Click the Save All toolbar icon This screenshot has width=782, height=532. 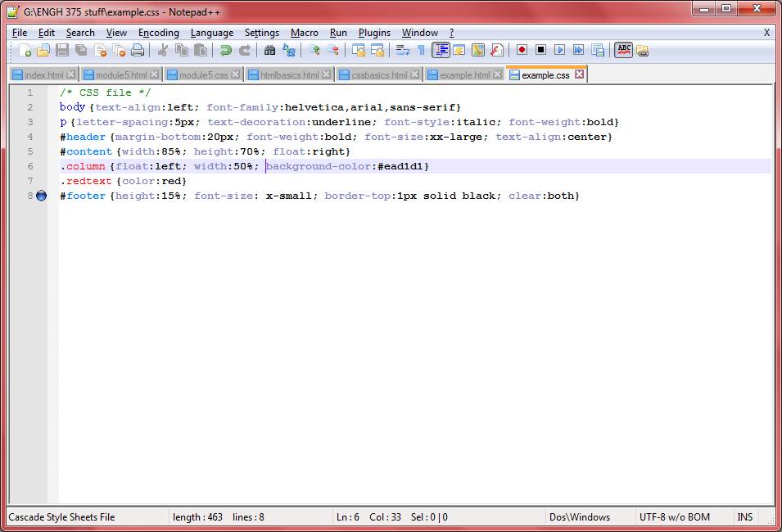click(x=82, y=50)
